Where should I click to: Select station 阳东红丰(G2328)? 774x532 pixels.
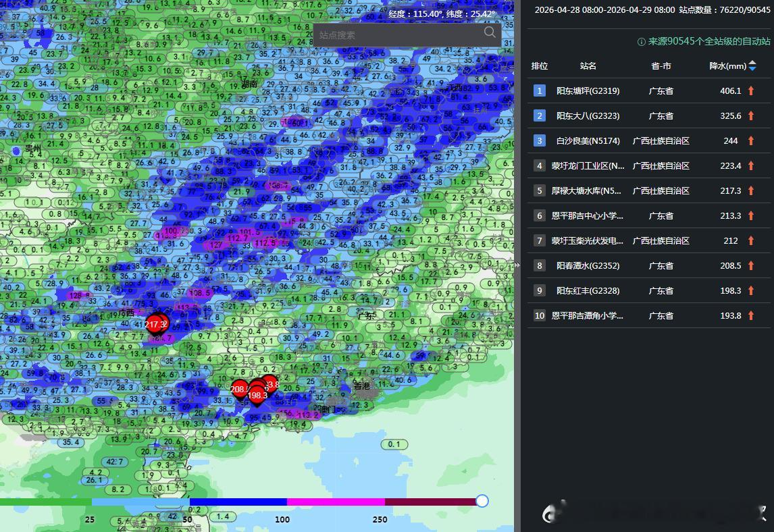pos(588,291)
